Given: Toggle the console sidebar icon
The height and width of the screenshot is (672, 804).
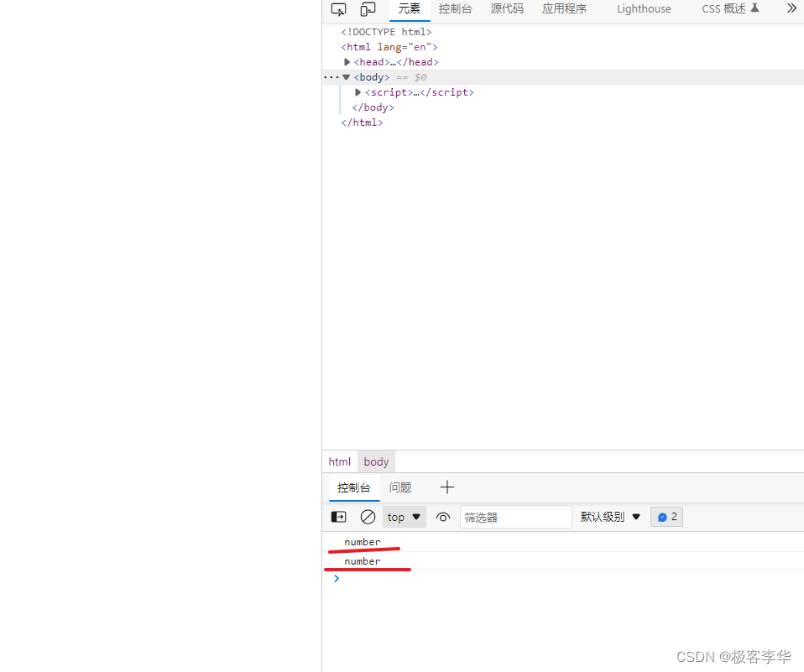Looking at the screenshot, I should (x=338, y=517).
